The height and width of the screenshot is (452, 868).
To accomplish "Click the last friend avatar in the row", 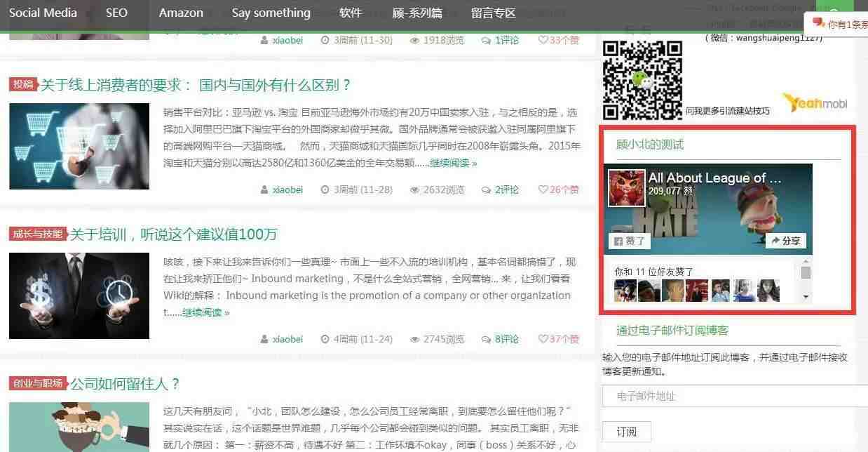I will pos(770,291).
